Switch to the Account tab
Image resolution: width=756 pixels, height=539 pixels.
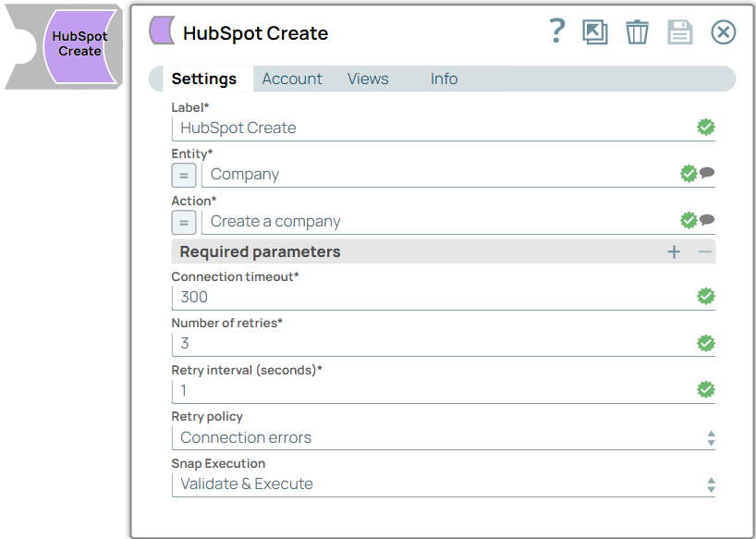coord(292,79)
